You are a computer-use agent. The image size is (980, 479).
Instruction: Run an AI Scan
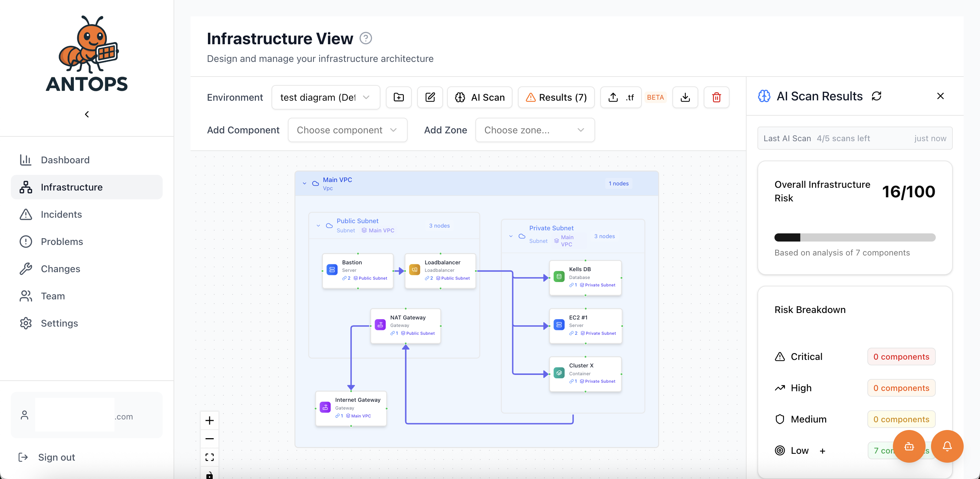480,97
